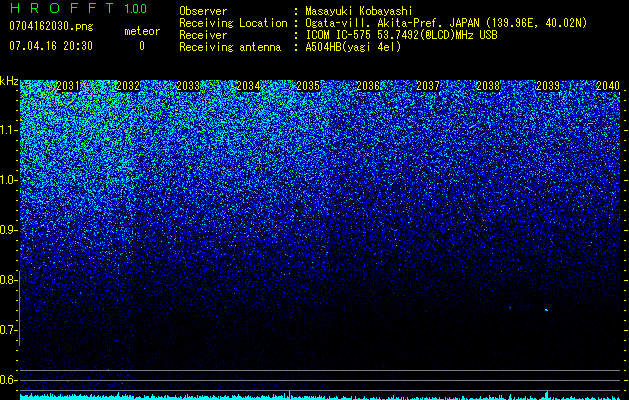This screenshot has height=400, width=629.
Task: Click the 2032 time marker
Action: point(128,86)
